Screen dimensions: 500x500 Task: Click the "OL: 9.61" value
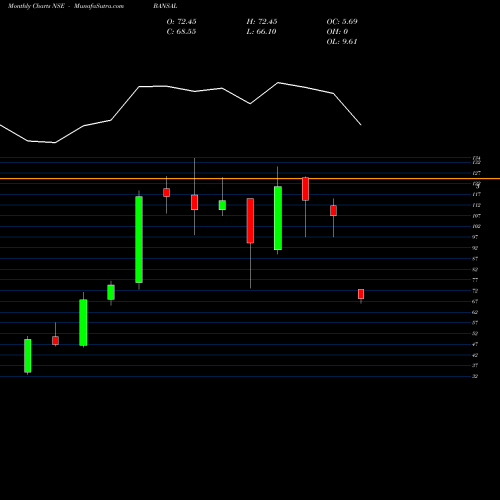342,42
